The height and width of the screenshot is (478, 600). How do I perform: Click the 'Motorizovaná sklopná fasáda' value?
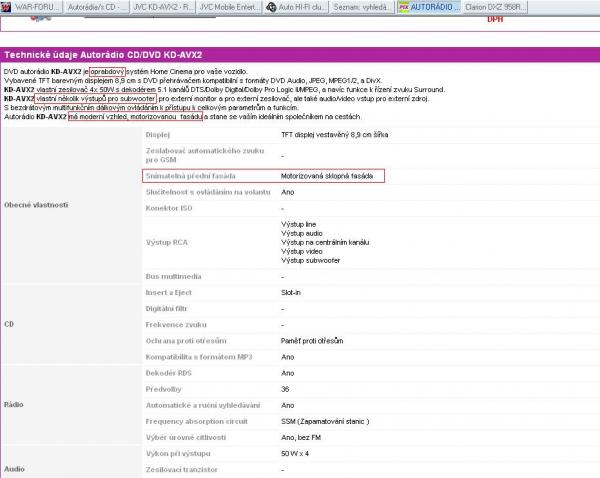[x=327, y=175]
